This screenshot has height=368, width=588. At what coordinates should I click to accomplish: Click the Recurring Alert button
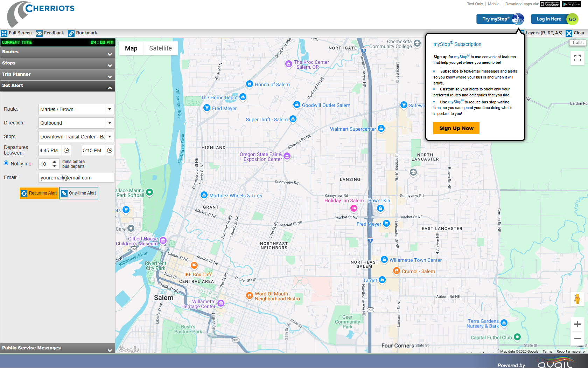tap(39, 193)
